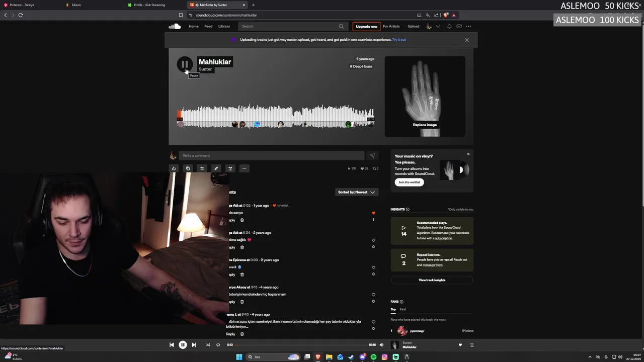The height and width of the screenshot is (362, 644).
Task: Seek the bottom player progress bar
Action: tap(301, 345)
